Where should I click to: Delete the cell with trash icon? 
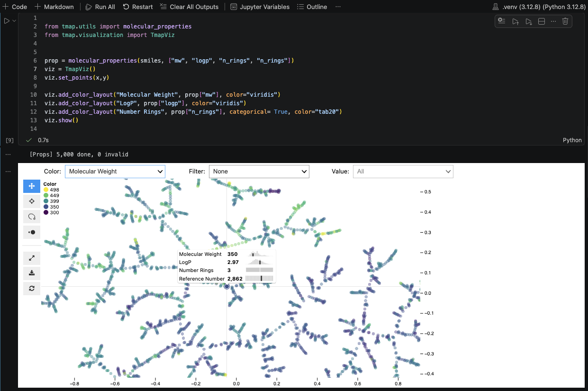(x=565, y=21)
